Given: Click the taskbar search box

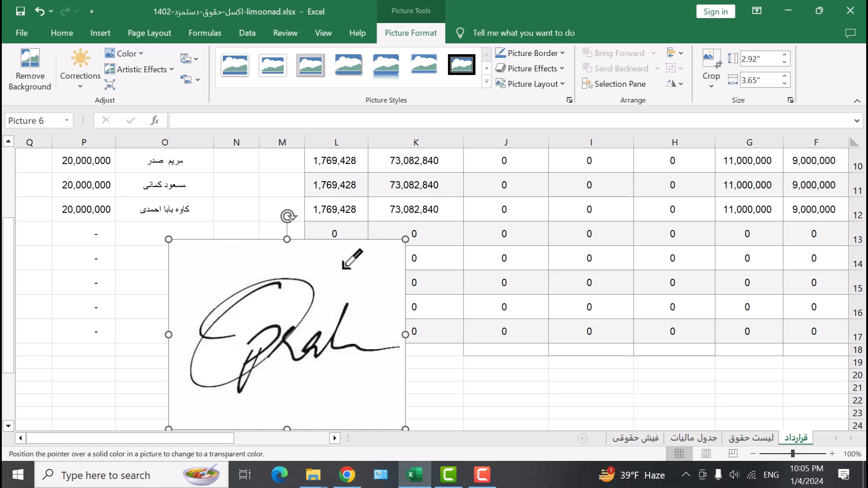Looking at the screenshot, I should click(132, 475).
